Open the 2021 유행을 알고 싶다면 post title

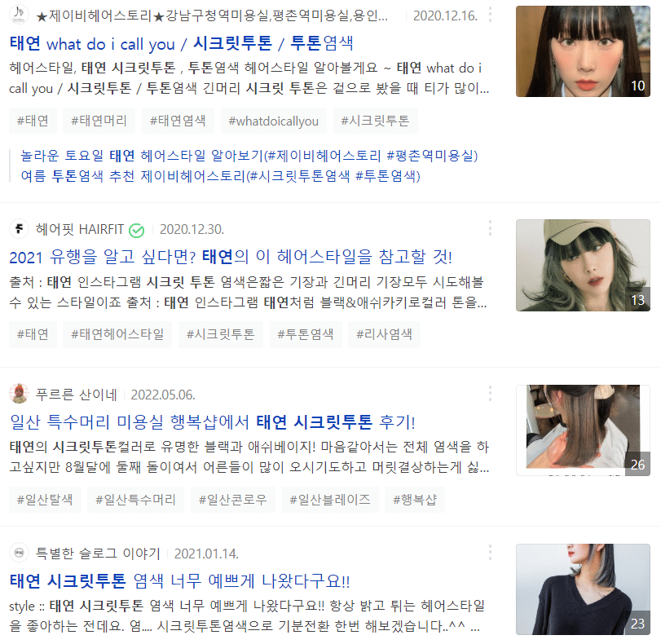[x=231, y=257]
